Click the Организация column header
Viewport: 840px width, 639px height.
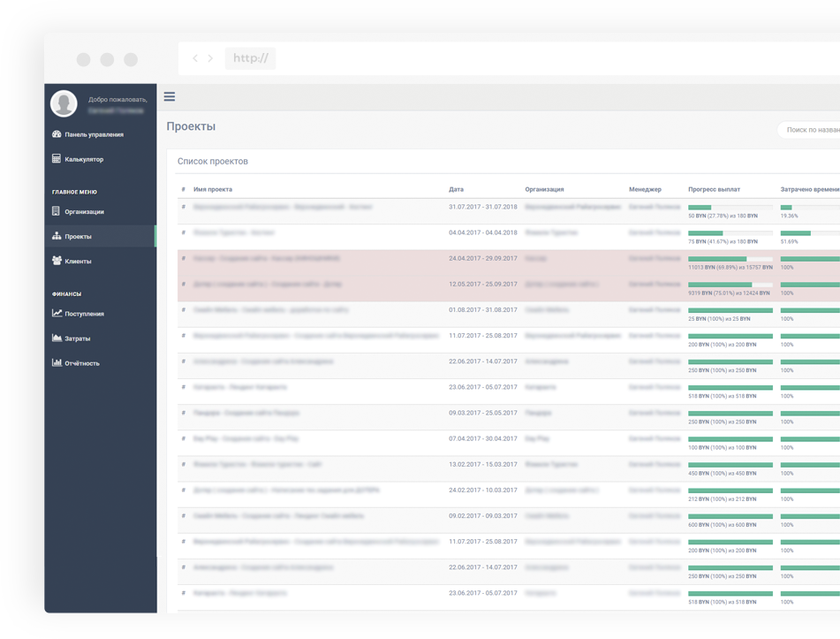coord(544,189)
